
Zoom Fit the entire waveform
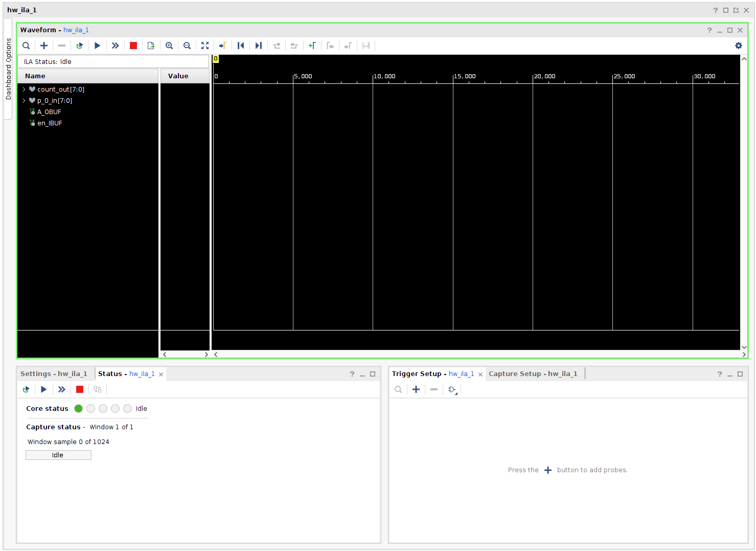[x=204, y=46]
